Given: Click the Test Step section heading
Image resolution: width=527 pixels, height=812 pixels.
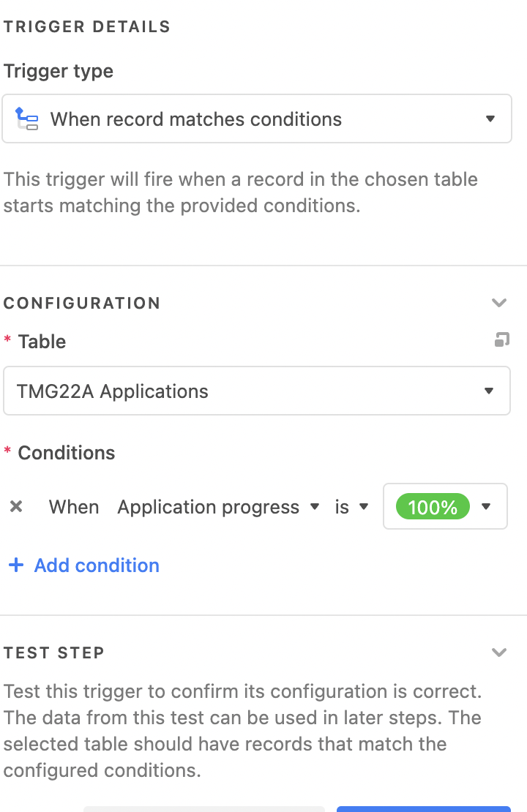Looking at the screenshot, I should point(54,653).
